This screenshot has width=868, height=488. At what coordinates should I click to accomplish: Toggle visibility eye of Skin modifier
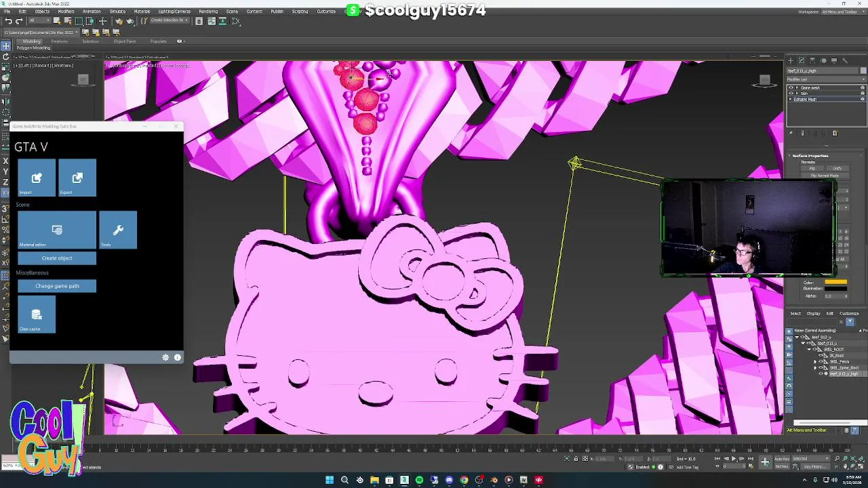(791, 94)
